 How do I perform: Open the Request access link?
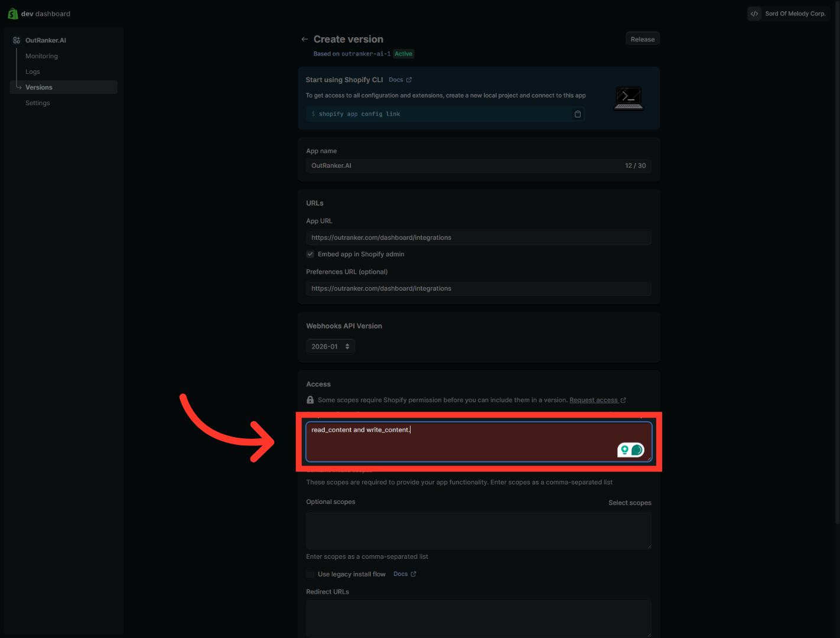click(597, 400)
